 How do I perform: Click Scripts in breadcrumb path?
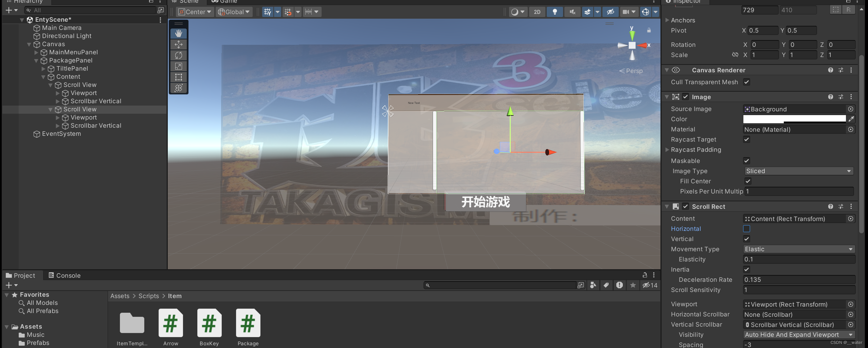tap(149, 296)
